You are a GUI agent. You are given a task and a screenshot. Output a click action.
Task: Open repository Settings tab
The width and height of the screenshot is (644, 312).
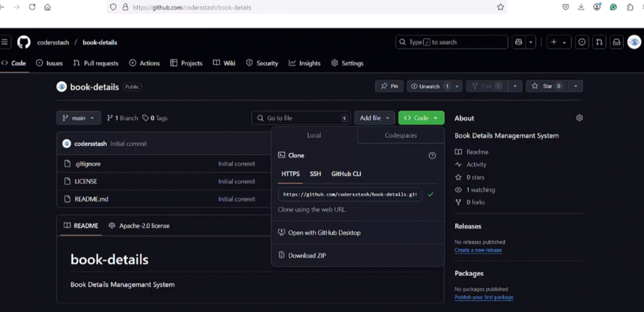(347, 64)
